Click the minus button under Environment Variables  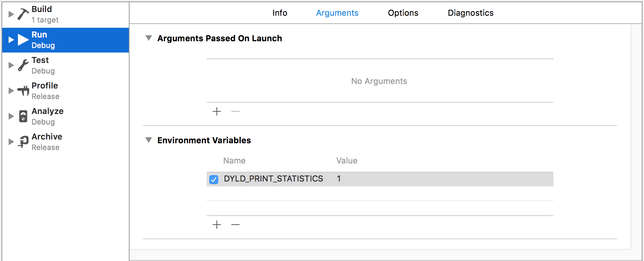point(236,224)
